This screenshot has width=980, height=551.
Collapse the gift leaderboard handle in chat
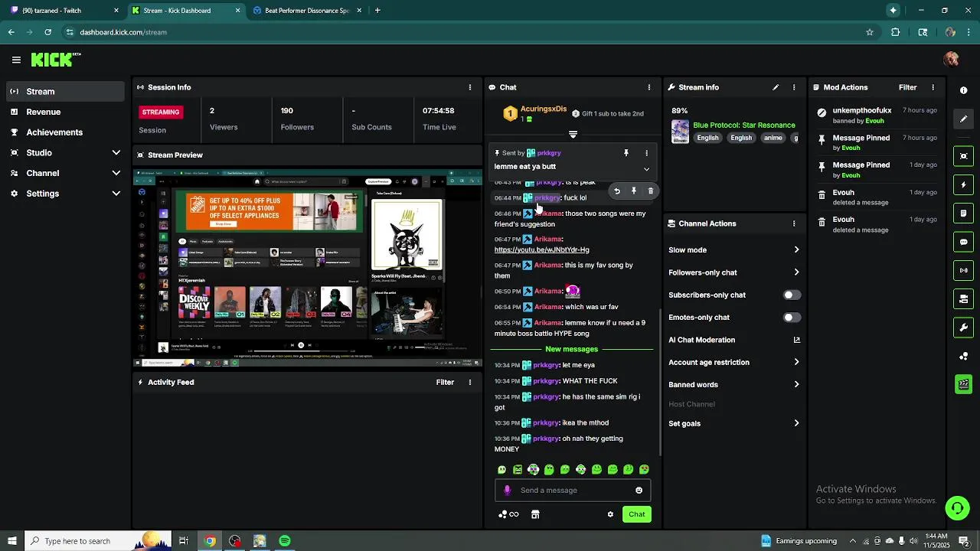pos(573,135)
